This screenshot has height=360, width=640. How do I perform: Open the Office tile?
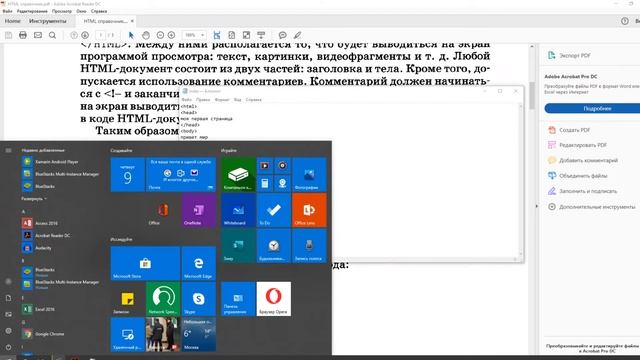point(162,210)
